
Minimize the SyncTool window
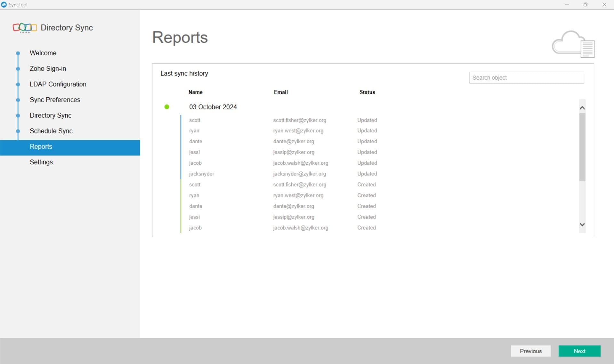567,4
